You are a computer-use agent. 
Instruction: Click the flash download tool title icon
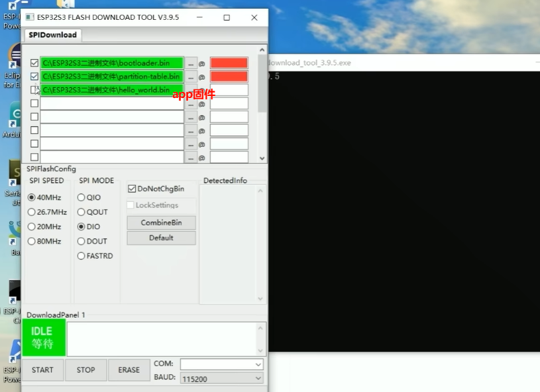pyautogui.click(x=30, y=17)
